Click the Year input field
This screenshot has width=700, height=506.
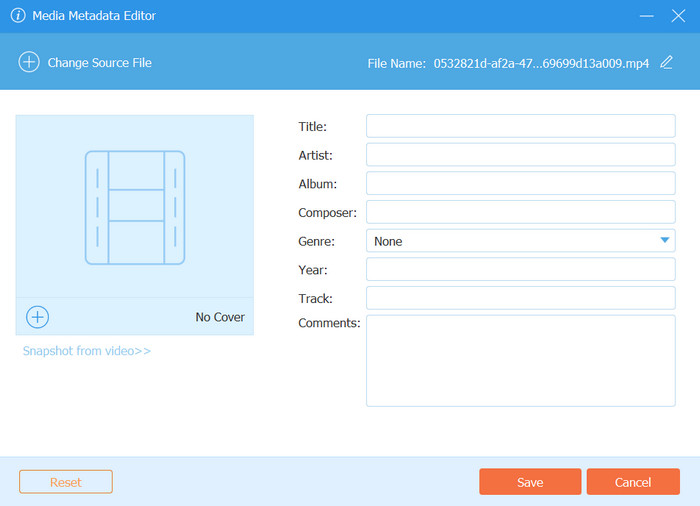[520, 270]
